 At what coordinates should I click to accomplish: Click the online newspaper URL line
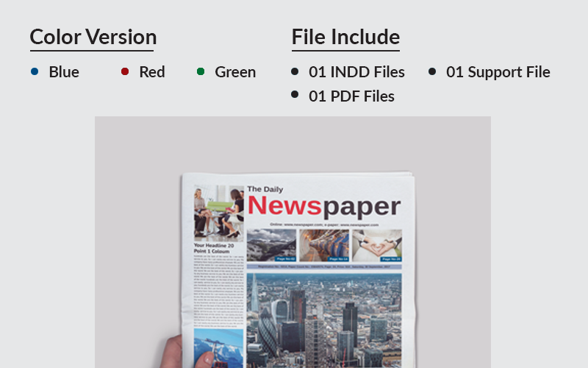tap(324, 224)
